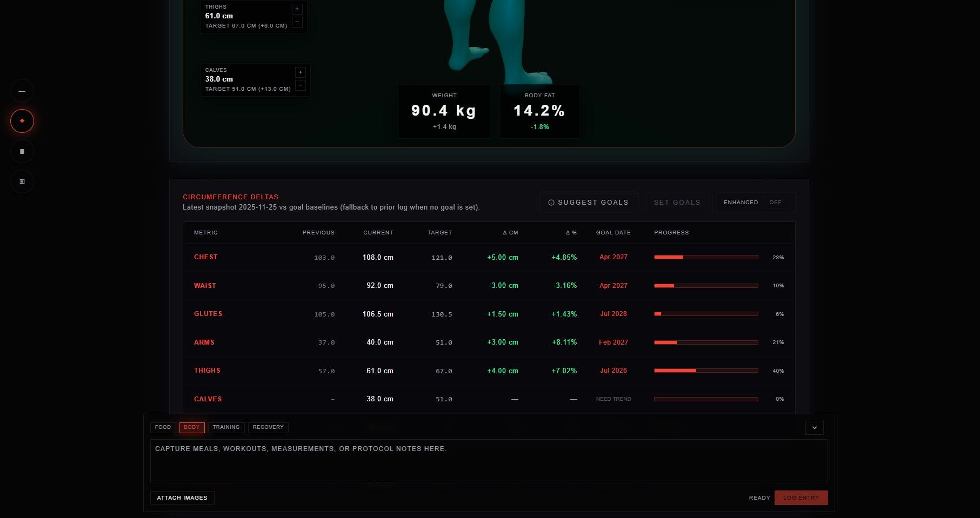This screenshot has height=518, width=980.
Task: Open the RECOVERY tab
Action: pos(268,427)
